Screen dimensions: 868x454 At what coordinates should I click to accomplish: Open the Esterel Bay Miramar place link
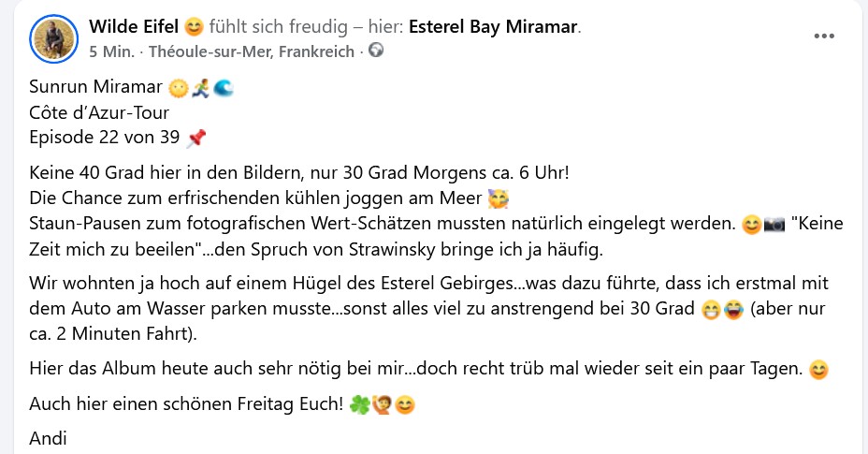(x=494, y=26)
